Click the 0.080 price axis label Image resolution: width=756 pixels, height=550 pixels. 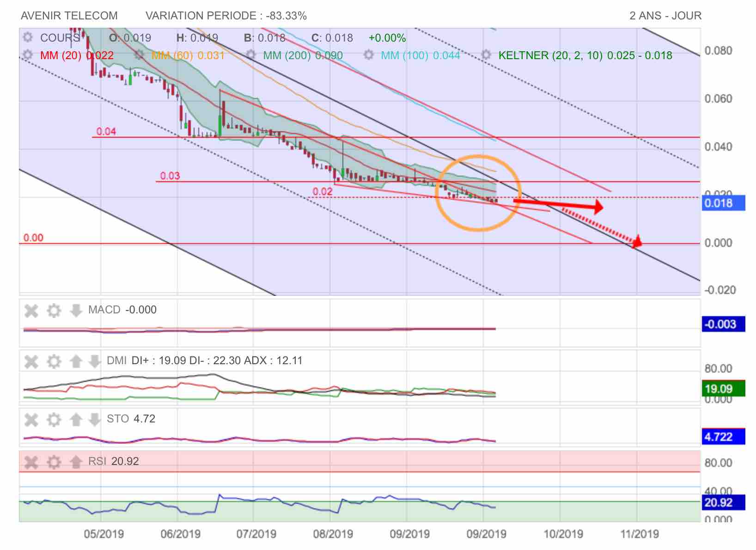click(x=719, y=51)
